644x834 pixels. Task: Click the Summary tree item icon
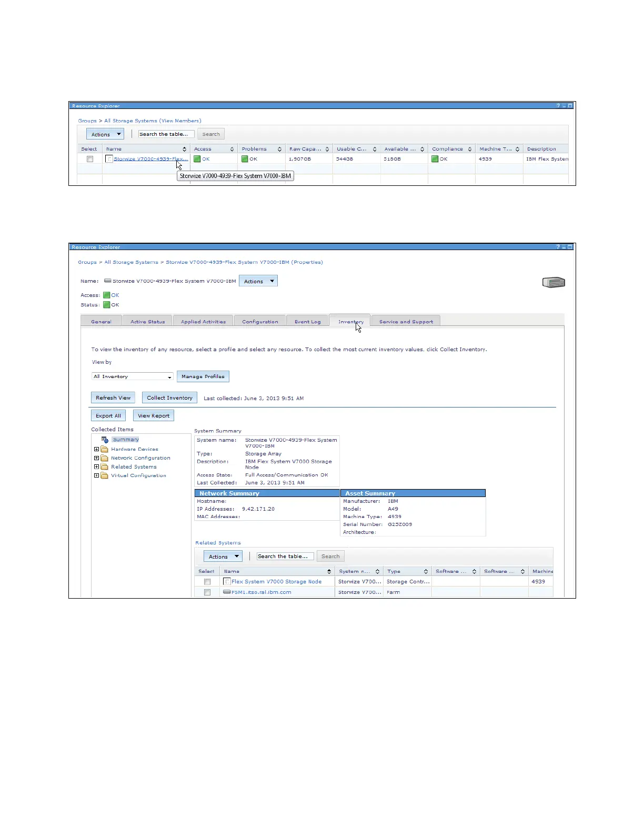tap(105, 440)
